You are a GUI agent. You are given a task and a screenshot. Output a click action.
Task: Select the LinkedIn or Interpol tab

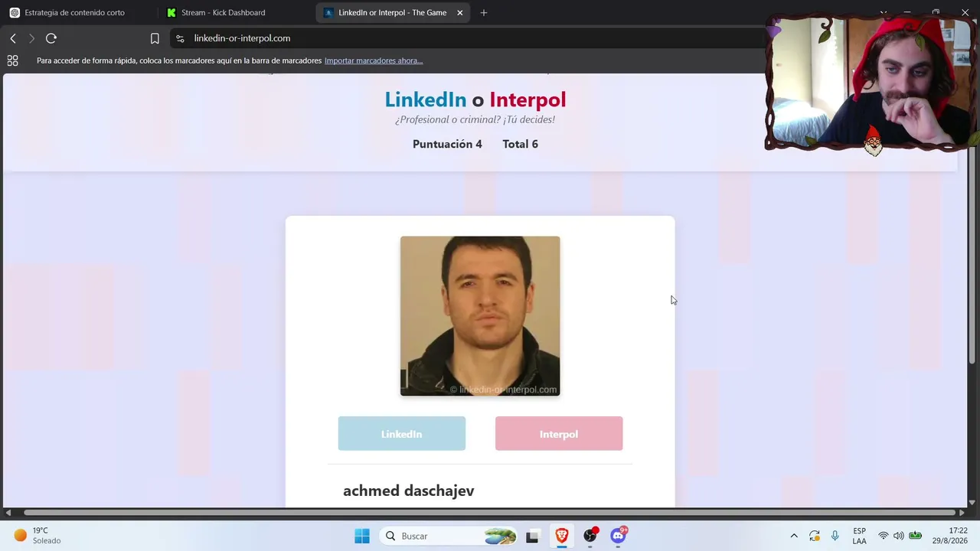pyautogui.click(x=392, y=12)
